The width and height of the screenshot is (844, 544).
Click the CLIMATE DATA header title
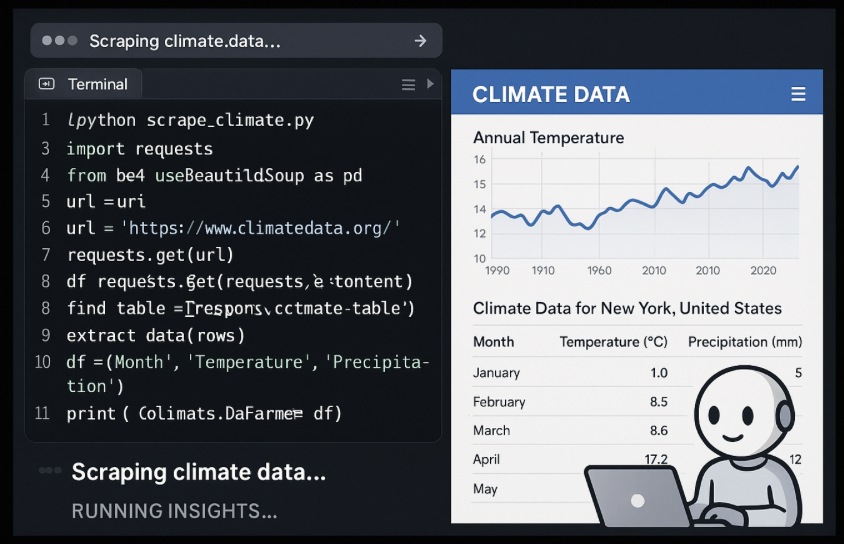(x=551, y=95)
